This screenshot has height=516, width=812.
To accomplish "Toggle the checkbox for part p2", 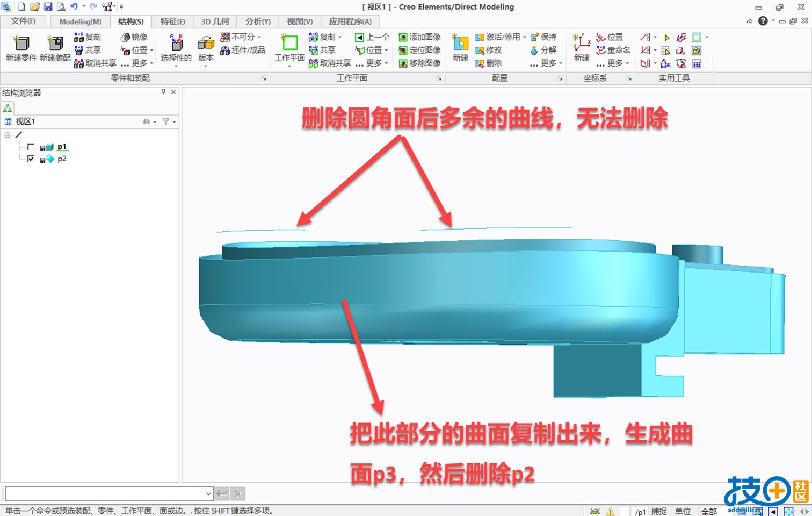I will coord(31,159).
